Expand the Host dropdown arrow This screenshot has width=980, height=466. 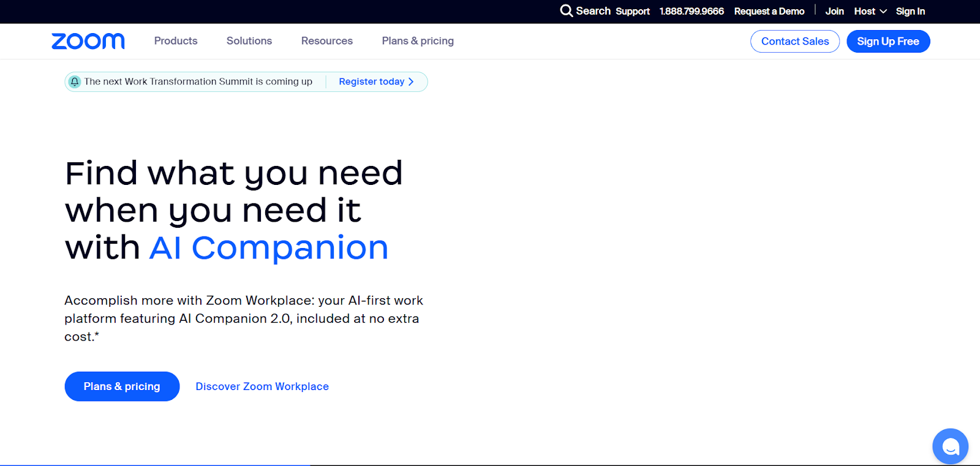point(883,12)
